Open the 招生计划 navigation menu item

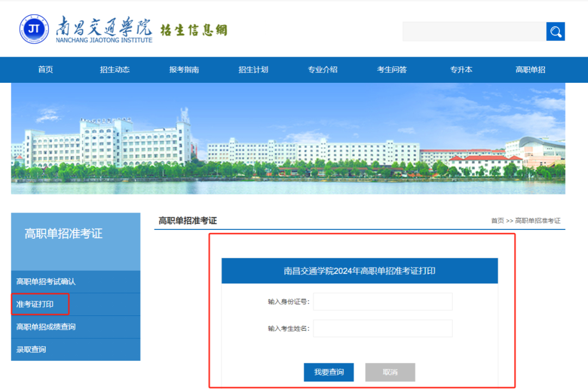(253, 69)
